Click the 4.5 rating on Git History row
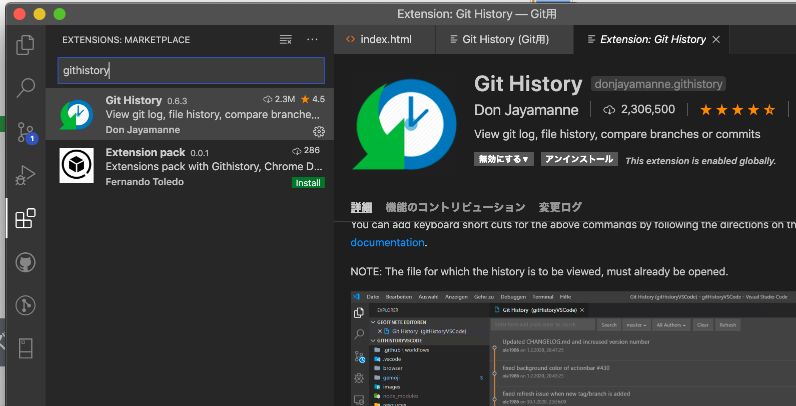This screenshot has width=796, height=406. pyautogui.click(x=313, y=99)
